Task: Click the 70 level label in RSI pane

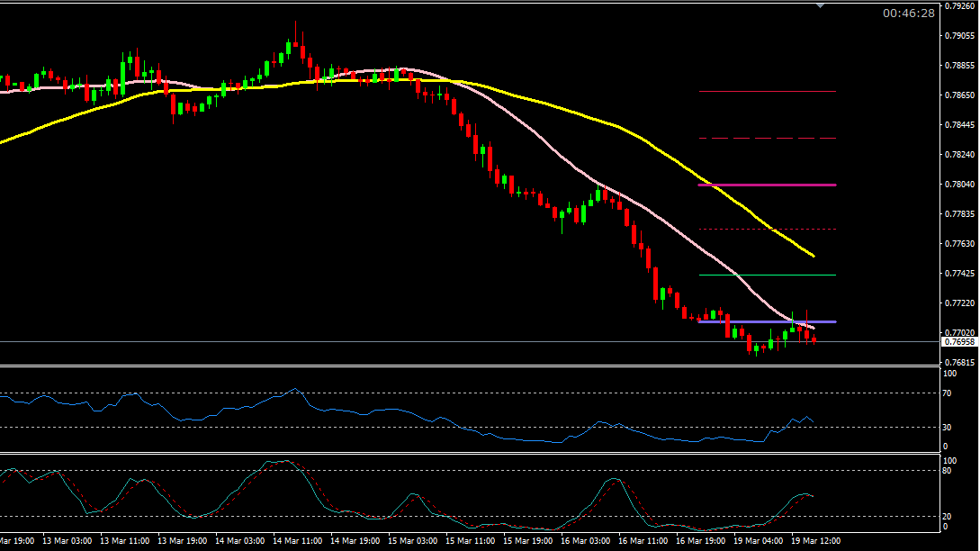Action: [950, 393]
